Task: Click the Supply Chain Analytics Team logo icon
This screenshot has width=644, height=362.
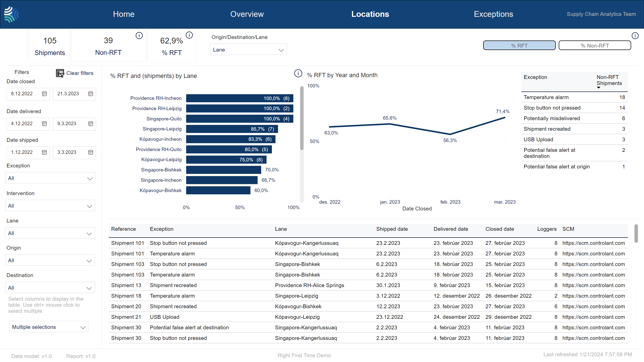Action: [x=12, y=14]
